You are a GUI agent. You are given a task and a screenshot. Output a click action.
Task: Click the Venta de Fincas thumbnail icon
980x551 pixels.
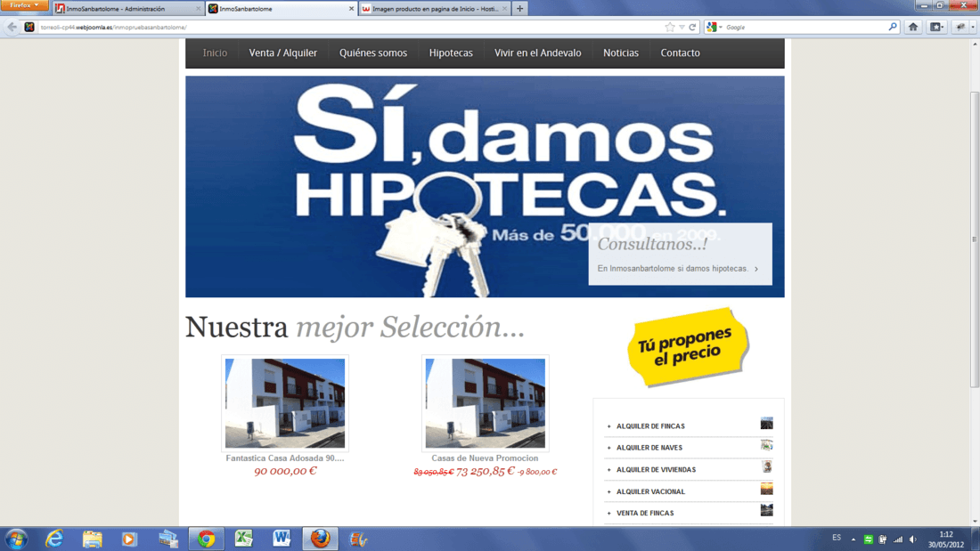pyautogui.click(x=767, y=510)
